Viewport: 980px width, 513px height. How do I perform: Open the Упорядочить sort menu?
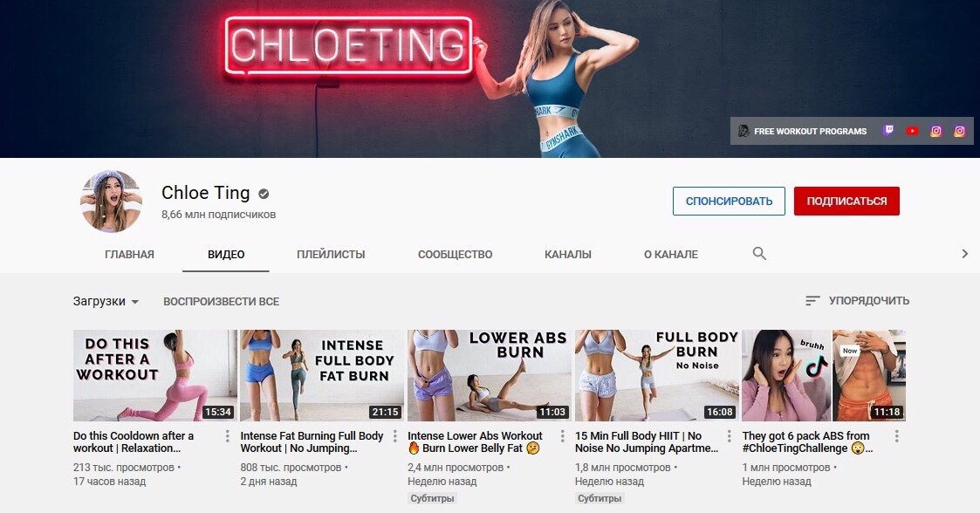point(857,300)
